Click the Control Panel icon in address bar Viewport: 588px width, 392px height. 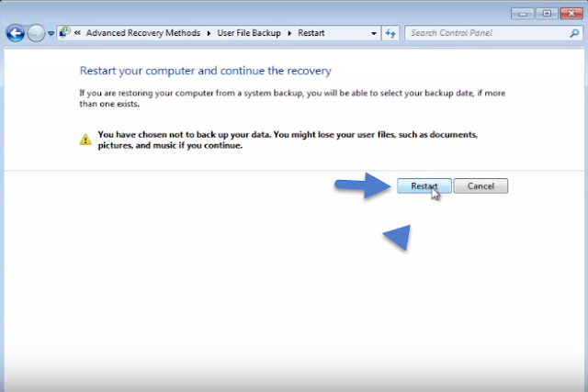click(x=65, y=32)
